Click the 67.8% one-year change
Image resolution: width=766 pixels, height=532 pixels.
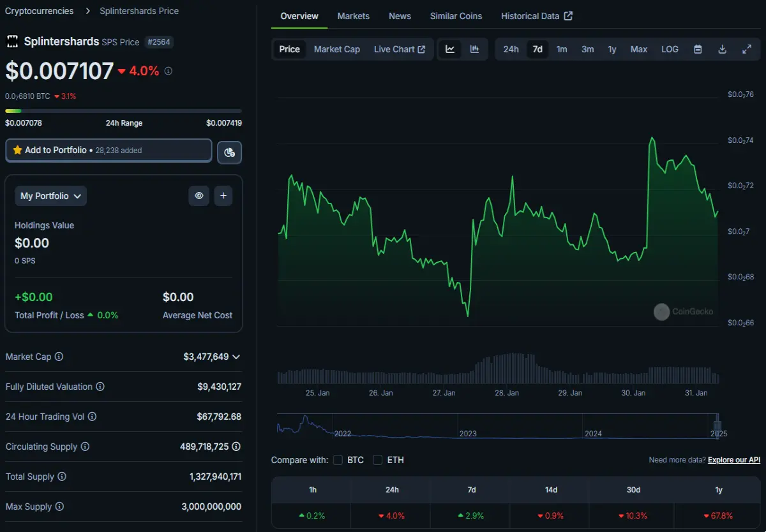coord(719,515)
